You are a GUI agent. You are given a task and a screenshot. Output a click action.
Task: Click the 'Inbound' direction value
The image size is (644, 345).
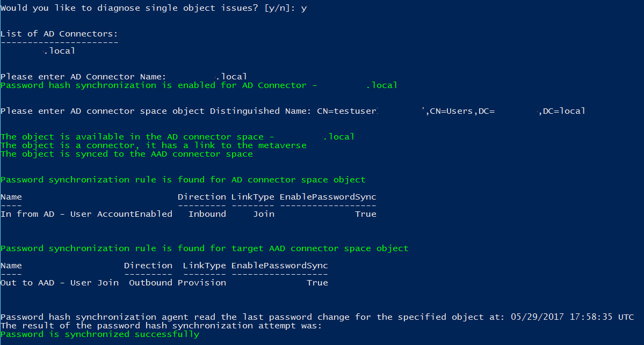point(207,214)
